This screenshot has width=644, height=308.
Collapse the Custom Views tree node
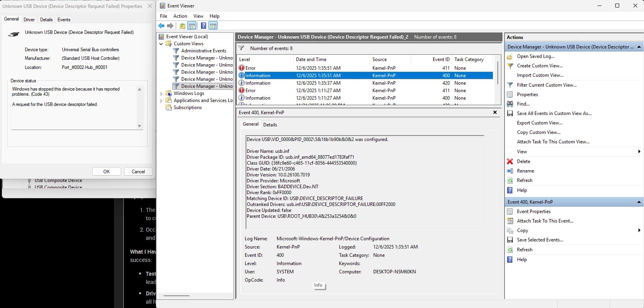pos(161,44)
